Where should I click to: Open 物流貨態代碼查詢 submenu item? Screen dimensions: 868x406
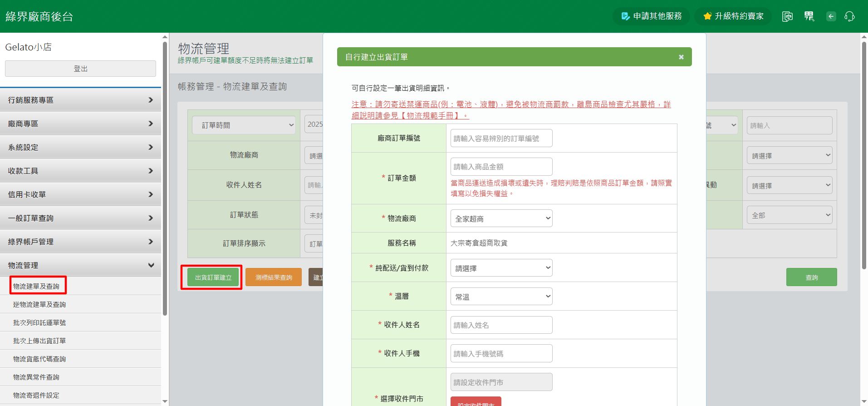coord(39,359)
